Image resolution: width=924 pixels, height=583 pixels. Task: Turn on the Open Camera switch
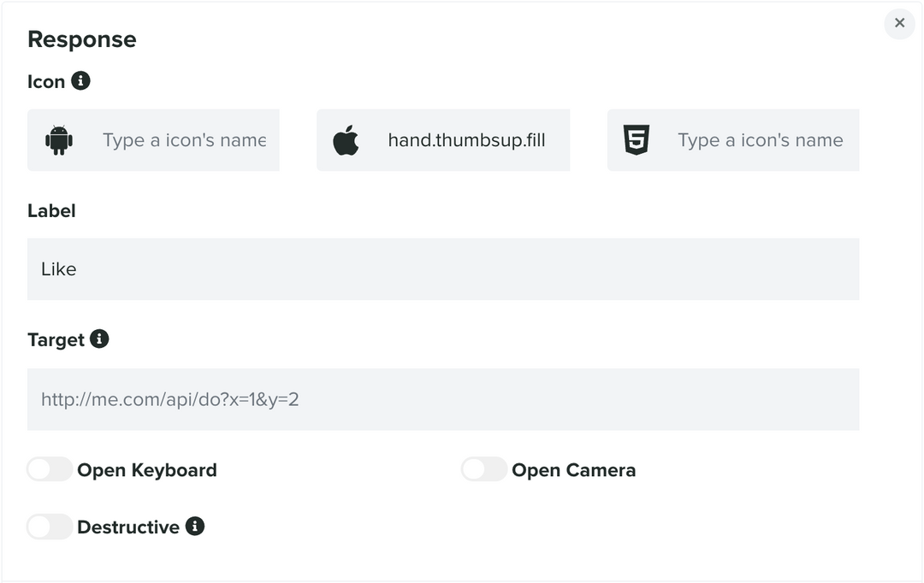coord(484,469)
